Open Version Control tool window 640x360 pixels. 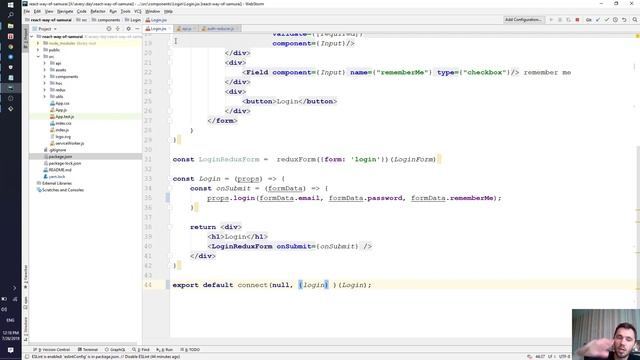52,350
